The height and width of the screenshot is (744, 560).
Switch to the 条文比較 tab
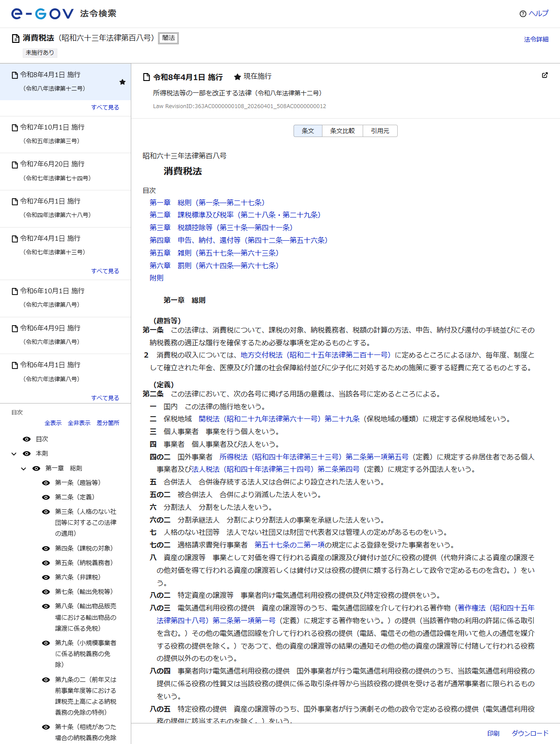coord(343,131)
